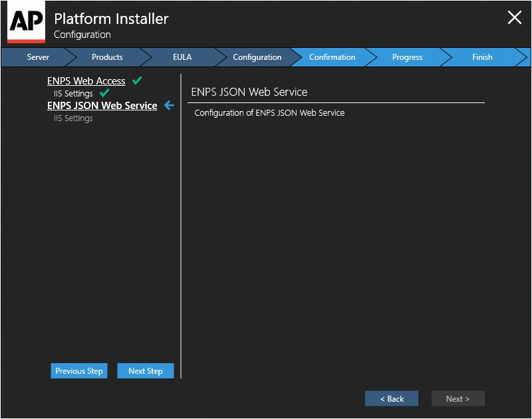The width and height of the screenshot is (532, 419).
Task: Select ENPS JSON Web Service section link
Action: coord(102,106)
